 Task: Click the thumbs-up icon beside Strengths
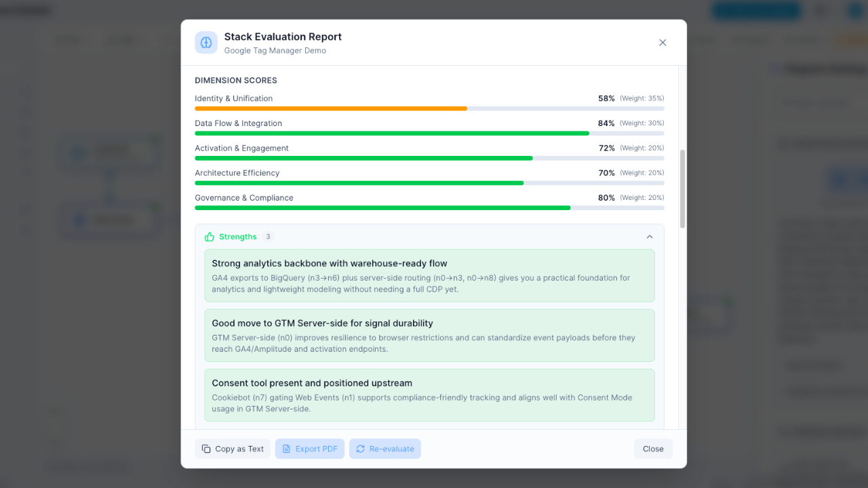(210, 237)
